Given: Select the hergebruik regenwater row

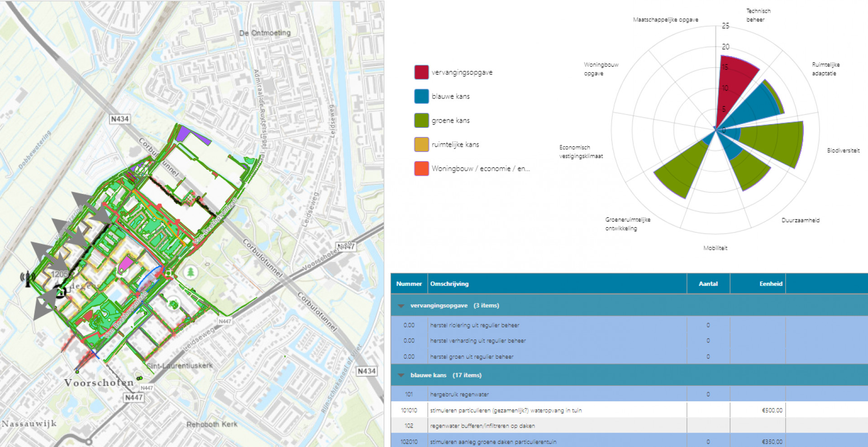Looking at the screenshot, I should pos(459,394).
